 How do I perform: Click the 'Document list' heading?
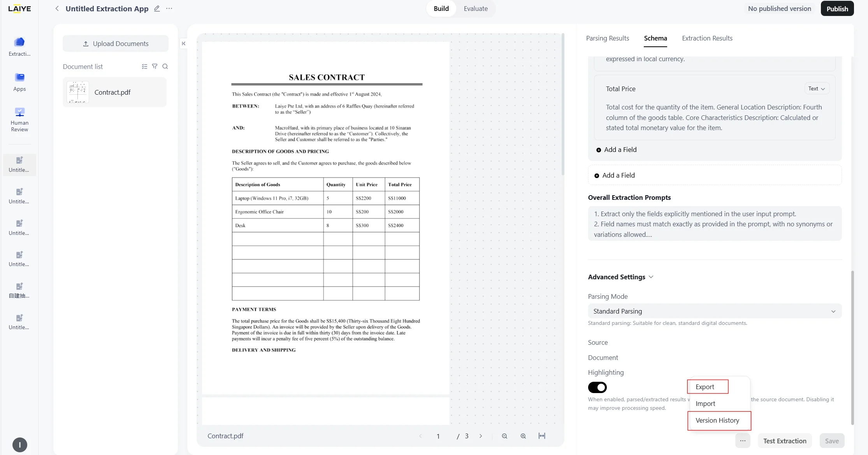(83, 67)
